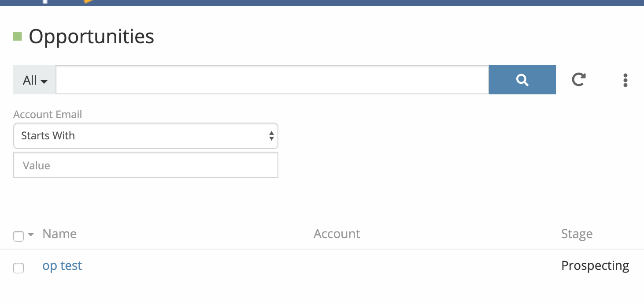Toggle the select-all records checkbox

(19, 236)
